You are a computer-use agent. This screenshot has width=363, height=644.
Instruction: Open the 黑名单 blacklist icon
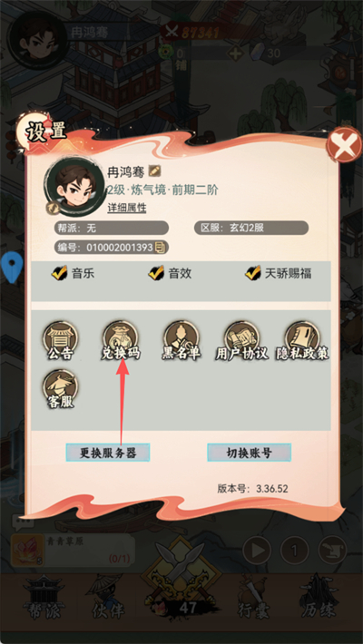coord(181,341)
